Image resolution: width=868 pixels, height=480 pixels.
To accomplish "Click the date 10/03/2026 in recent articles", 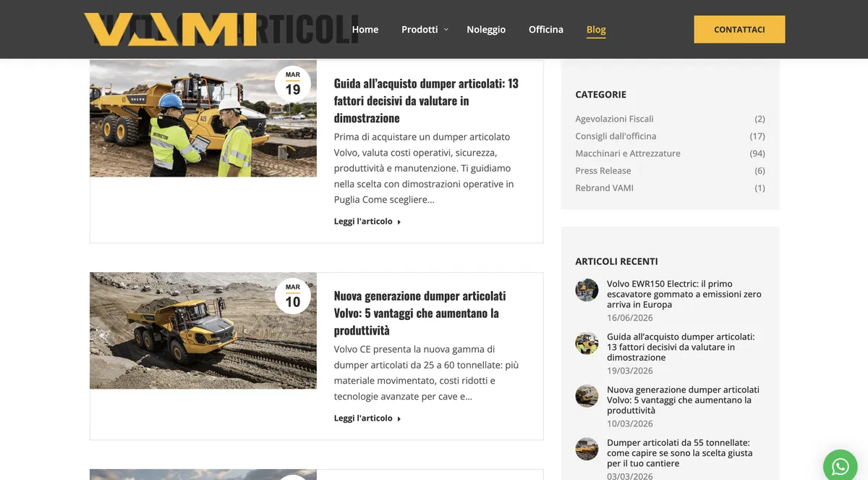I will tap(630, 424).
